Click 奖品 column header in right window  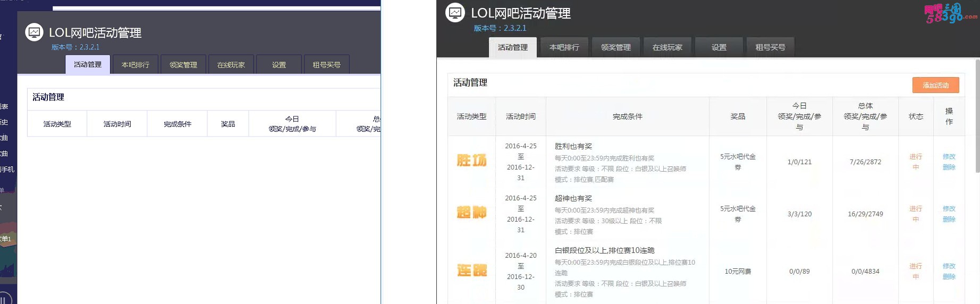click(x=738, y=116)
